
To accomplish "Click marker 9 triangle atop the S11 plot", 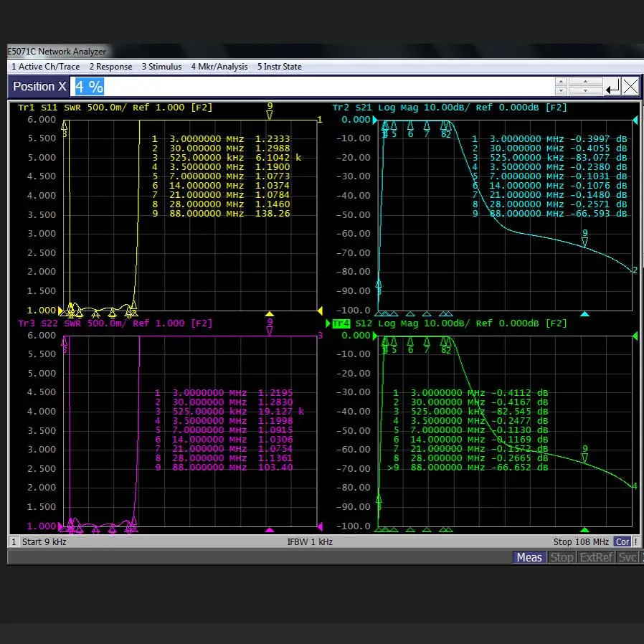I will (x=270, y=115).
